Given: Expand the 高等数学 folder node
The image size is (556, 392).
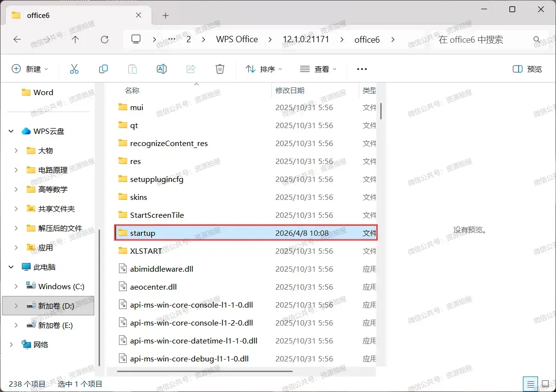Looking at the screenshot, I should tap(16, 189).
